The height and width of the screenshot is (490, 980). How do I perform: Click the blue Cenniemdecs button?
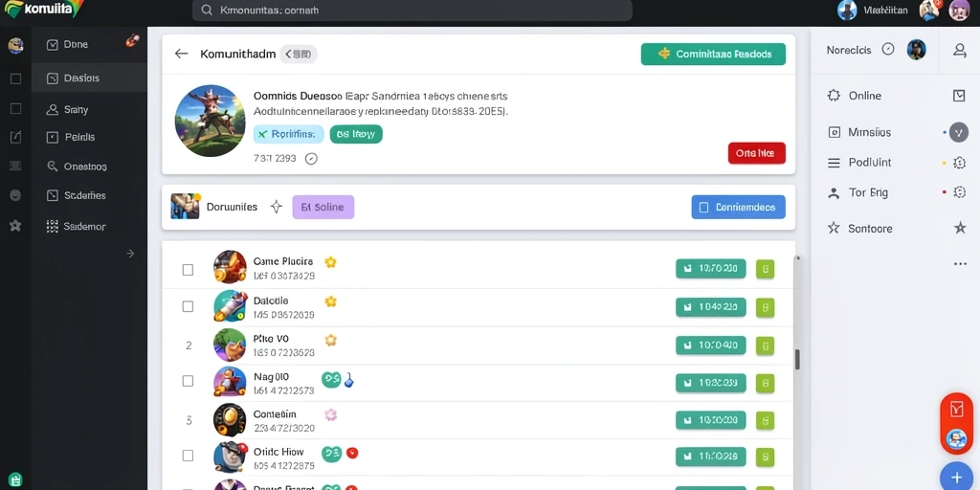pyautogui.click(x=738, y=207)
